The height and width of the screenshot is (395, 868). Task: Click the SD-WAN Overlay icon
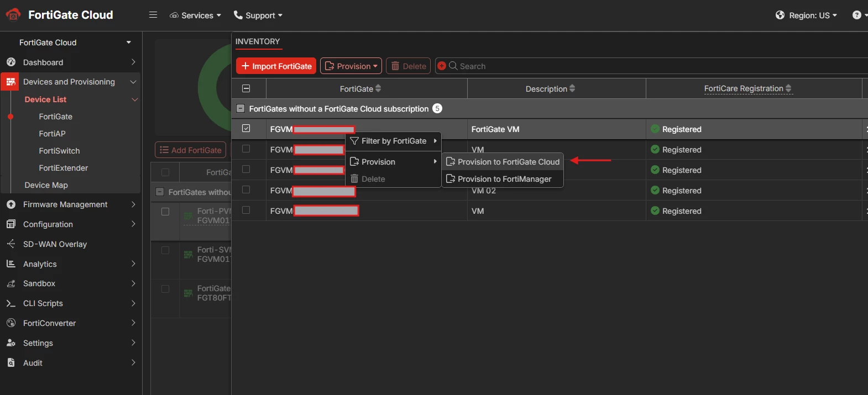(x=11, y=244)
